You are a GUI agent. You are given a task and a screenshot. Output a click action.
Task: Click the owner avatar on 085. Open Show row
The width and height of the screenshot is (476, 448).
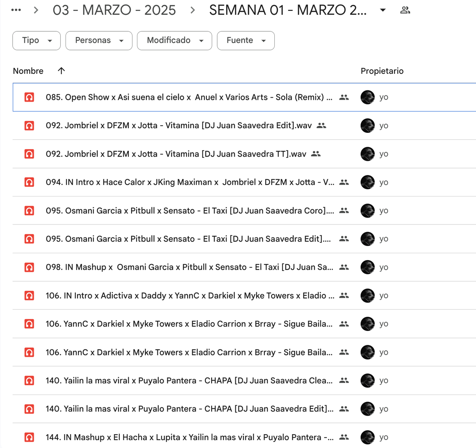368,97
